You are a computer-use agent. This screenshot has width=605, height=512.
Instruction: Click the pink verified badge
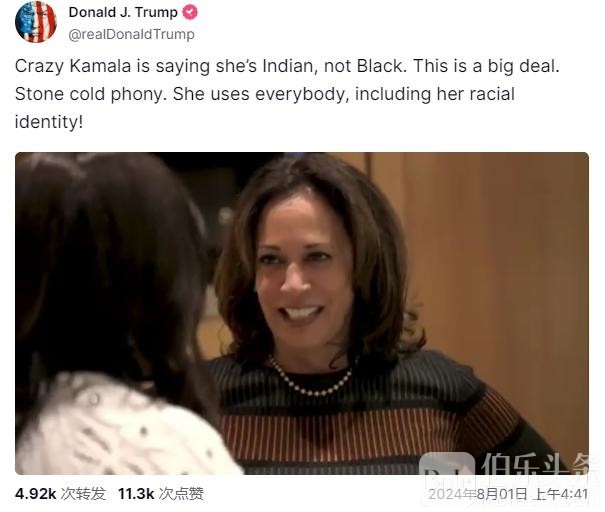(189, 12)
